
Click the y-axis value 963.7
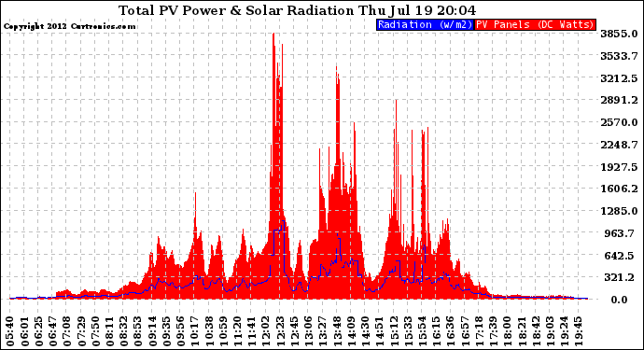(619, 233)
